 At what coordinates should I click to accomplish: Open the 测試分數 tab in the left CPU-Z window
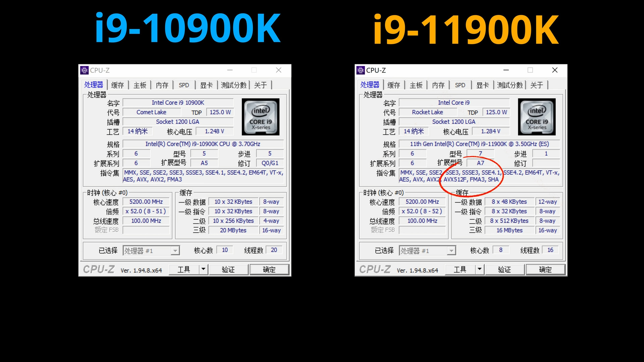coord(233,85)
